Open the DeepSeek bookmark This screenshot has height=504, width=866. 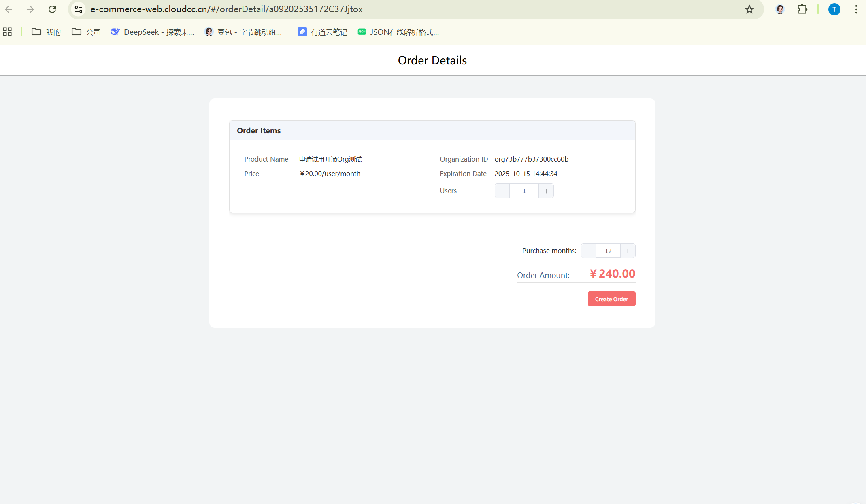click(x=153, y=32)
